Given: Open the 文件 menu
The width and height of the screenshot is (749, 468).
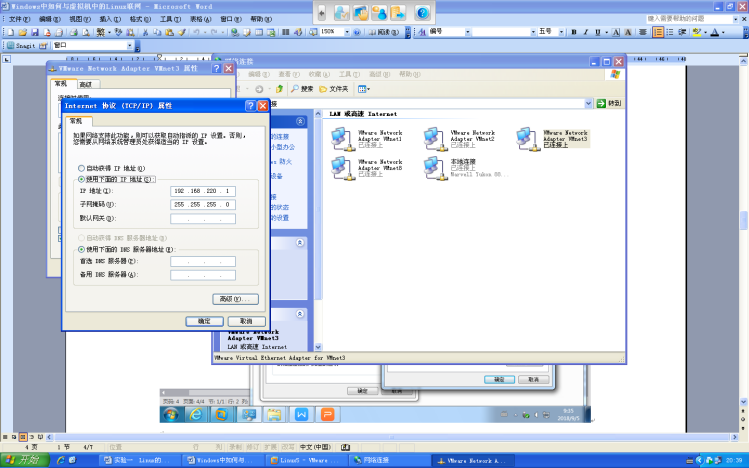Looking at the screenshot, I should pyautogui.click(x=19, y=19).
